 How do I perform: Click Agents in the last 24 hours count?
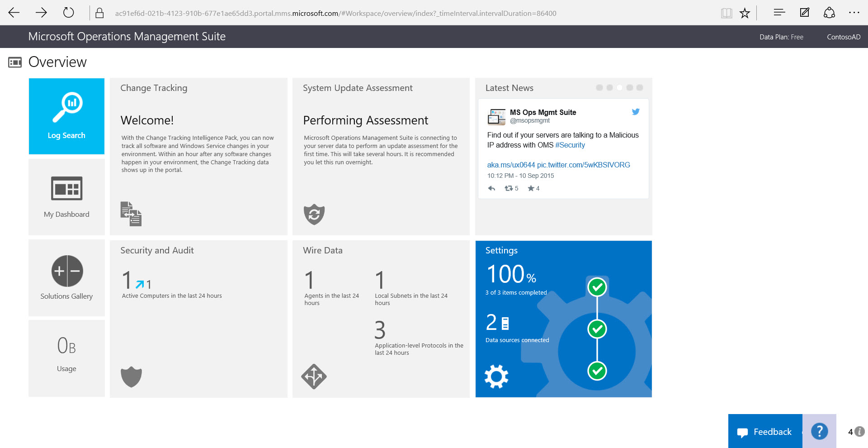(x=309, y=280)
